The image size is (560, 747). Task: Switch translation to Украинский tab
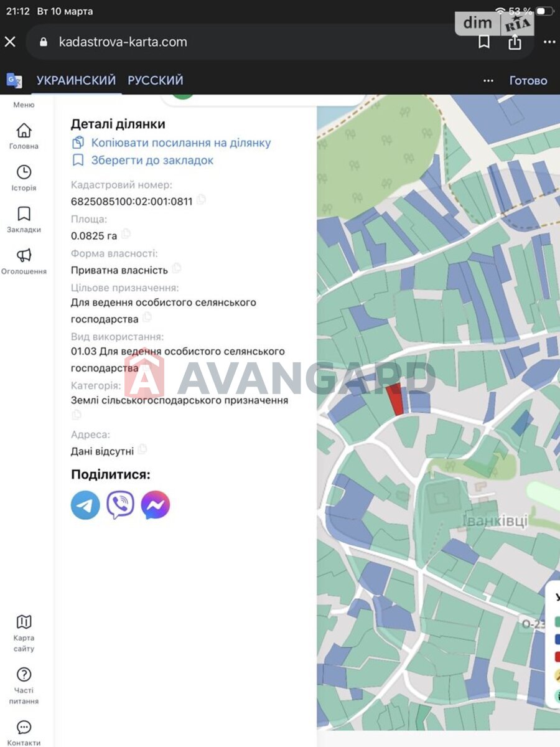pos(76,80)
